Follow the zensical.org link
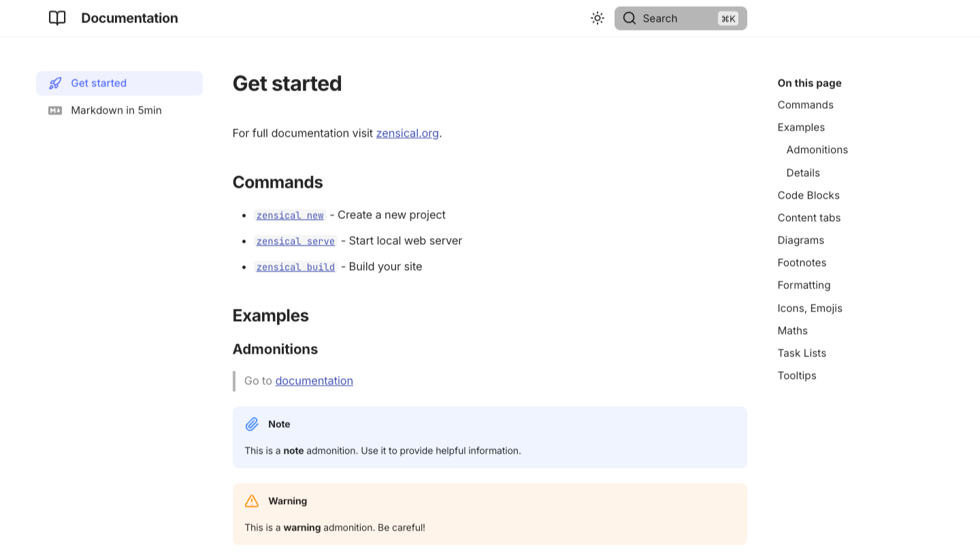The height and width of the screenshot is (553, 980). pos(407,133)
